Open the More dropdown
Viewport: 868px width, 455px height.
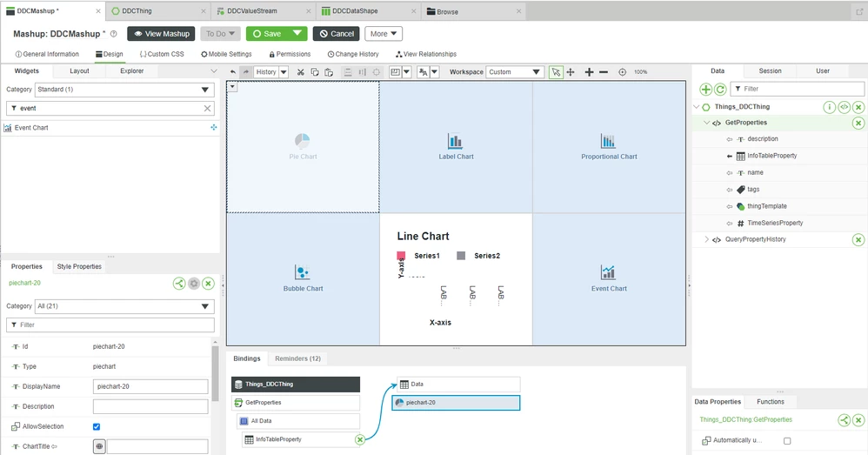click(383, 34)
